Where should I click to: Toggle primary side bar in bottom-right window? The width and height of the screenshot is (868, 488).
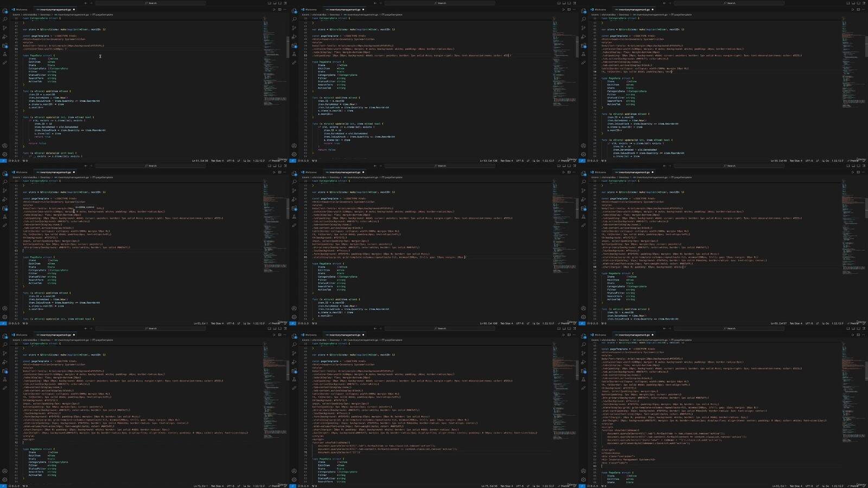[847, 328]
